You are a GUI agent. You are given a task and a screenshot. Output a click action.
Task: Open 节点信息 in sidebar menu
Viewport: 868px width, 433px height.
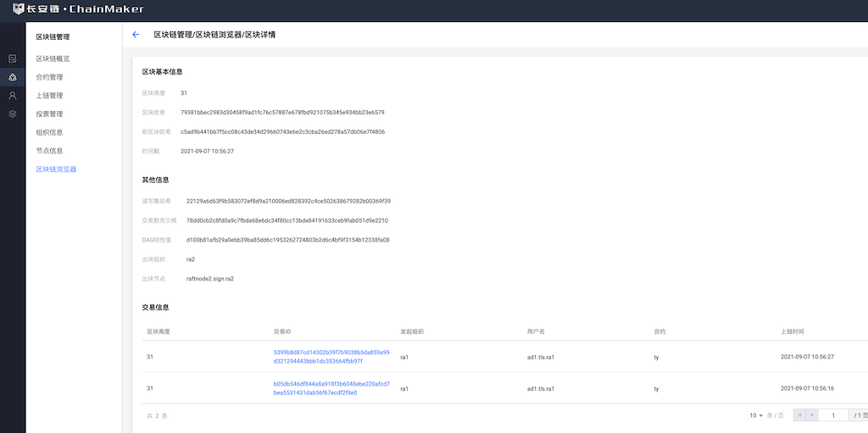coord(49,151)
